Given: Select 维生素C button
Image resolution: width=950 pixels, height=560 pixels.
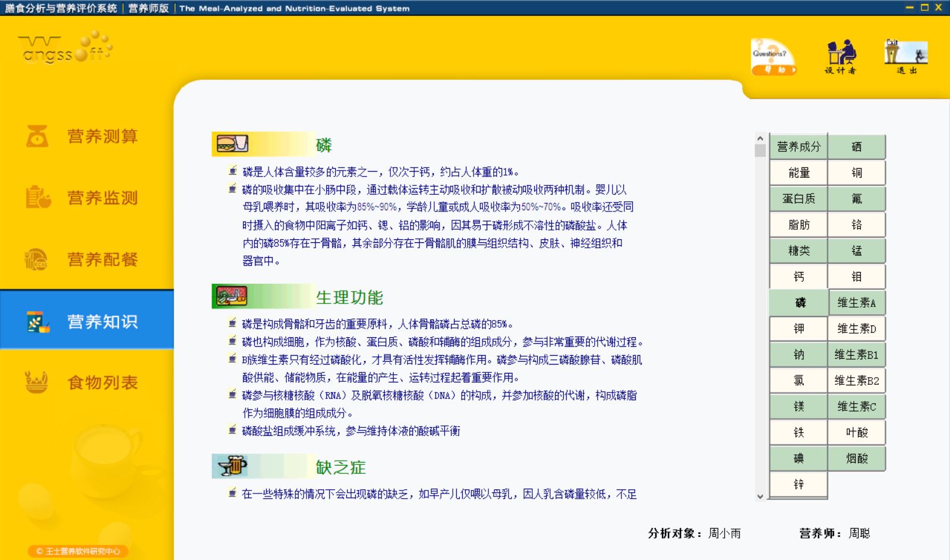Looking at the screenshot, I should coord(857,407).
